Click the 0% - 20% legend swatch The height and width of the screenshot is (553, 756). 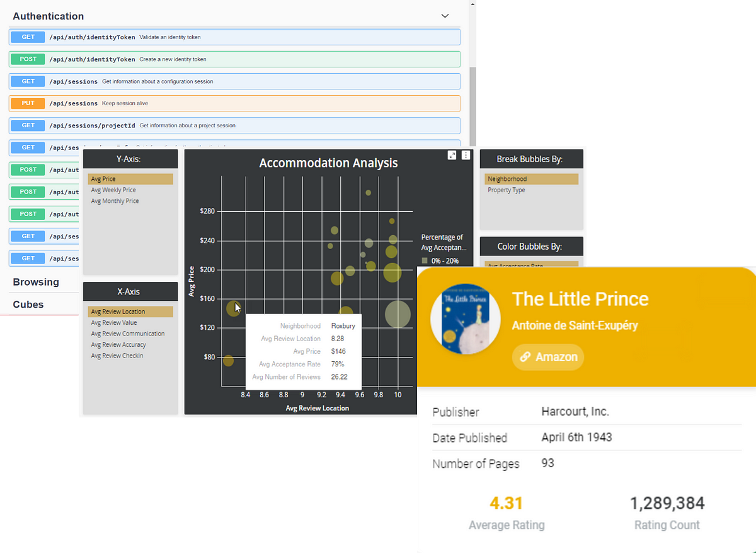425,260
